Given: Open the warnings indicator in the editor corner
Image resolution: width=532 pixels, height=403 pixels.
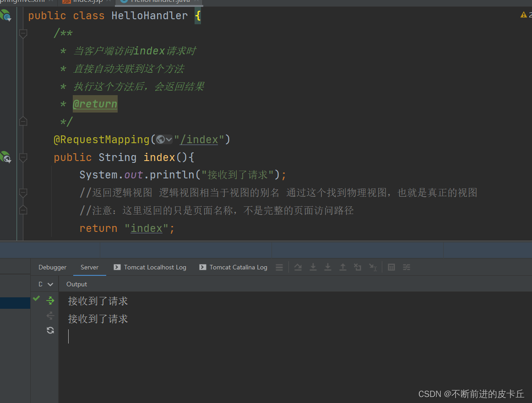Looking at the screenshot, I should click(x=526, y=15).
